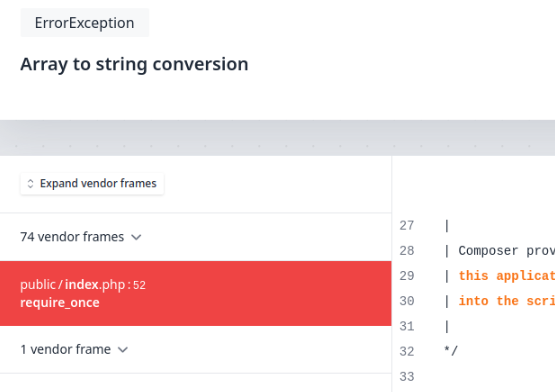The width and height of the screenshot is (555, 392).
Task: Click the chevron next to 1 vendor frame
Action: (x=123, y=350)
